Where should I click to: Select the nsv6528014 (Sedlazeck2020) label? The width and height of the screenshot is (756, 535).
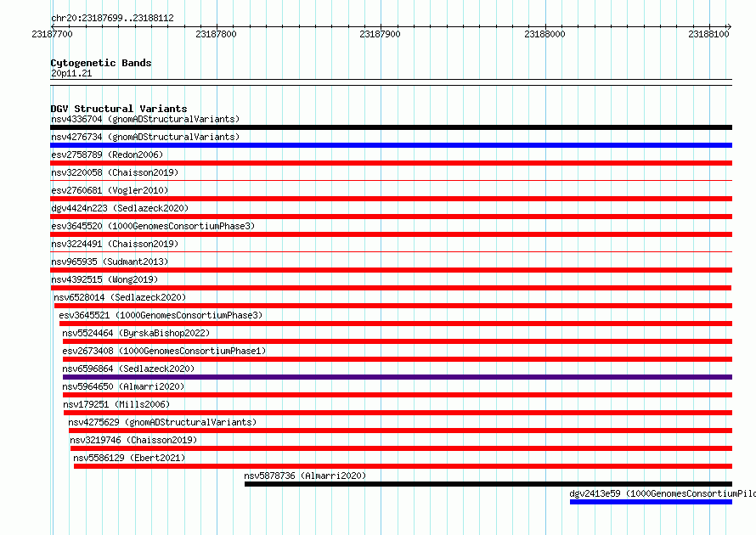pyautogui.click(x=120, y=297)
